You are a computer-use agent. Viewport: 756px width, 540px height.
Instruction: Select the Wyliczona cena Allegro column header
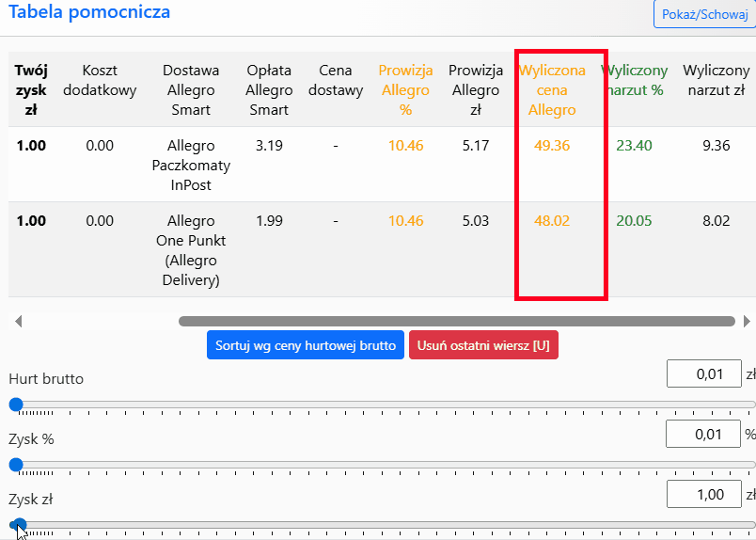click(x=552, y=90)
